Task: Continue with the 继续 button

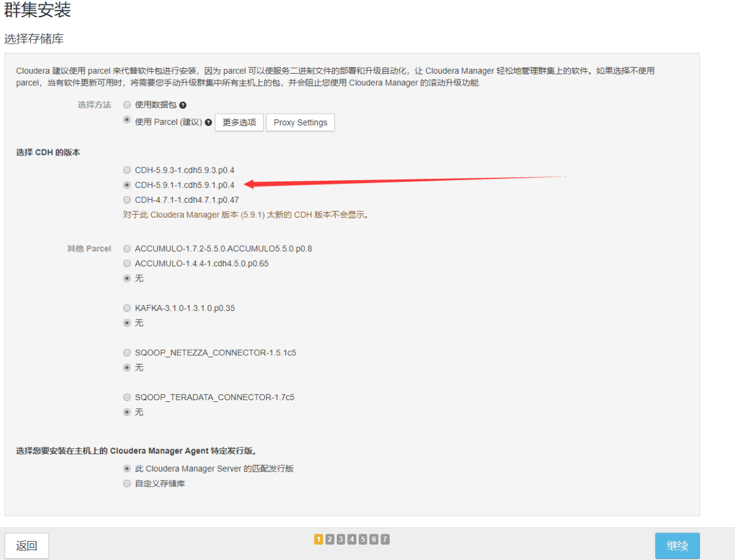Action: [x=677, y=545]
